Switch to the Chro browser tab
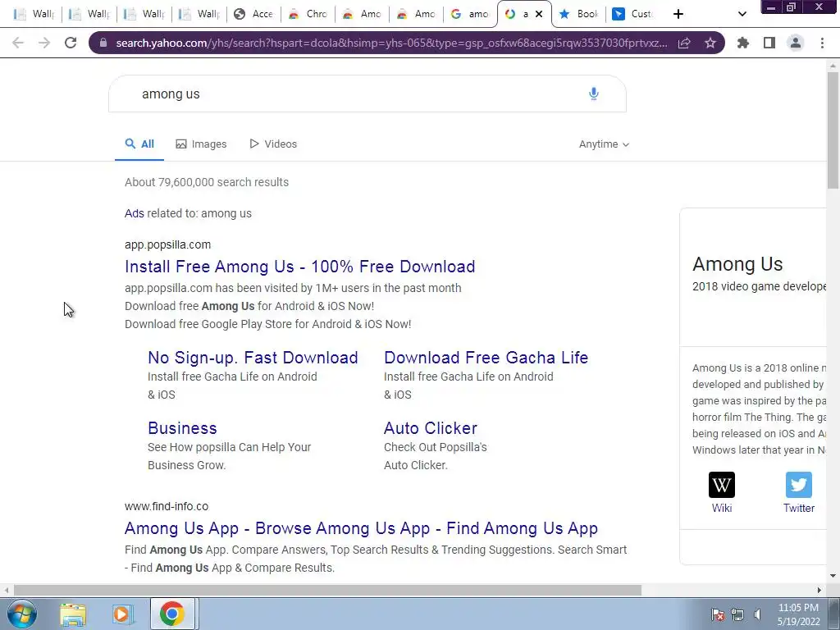Screen dimensions: 840x630 tap(308, 14)
